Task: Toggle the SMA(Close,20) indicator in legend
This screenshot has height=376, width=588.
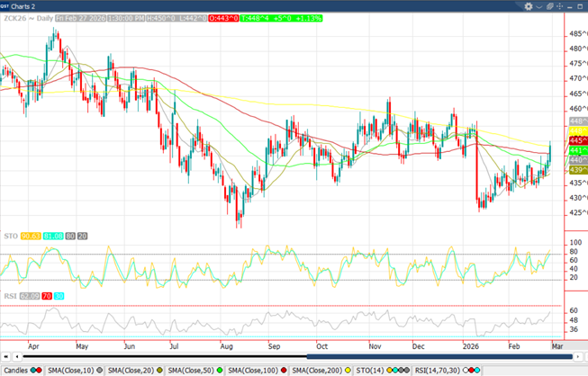Action: coord(132,370)
